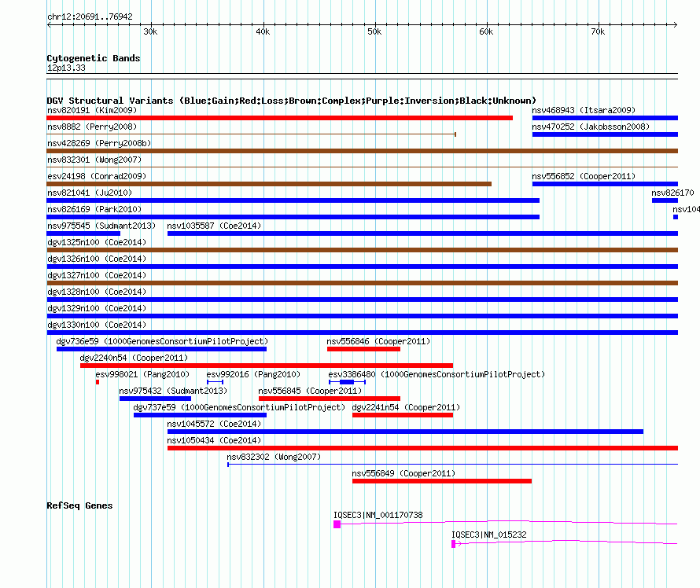Click the IQSEC3|NM_001170738 magenta exon box

[x=337, y=524]
